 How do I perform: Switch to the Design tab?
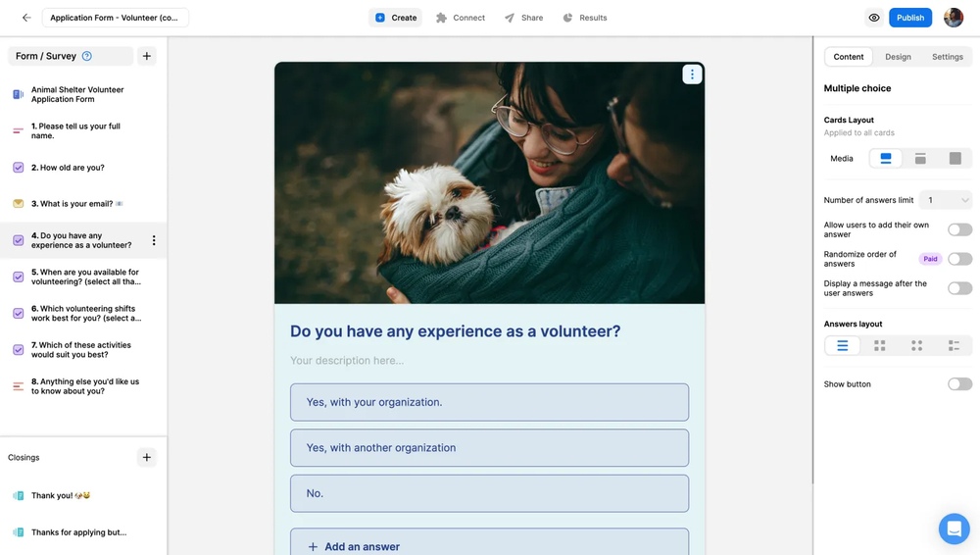[898, 57]
